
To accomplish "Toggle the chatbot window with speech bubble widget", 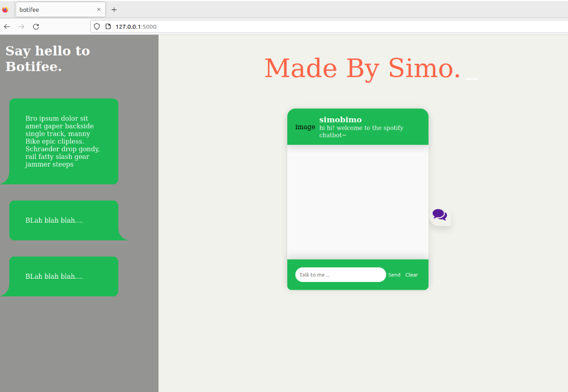I will 440,215.
